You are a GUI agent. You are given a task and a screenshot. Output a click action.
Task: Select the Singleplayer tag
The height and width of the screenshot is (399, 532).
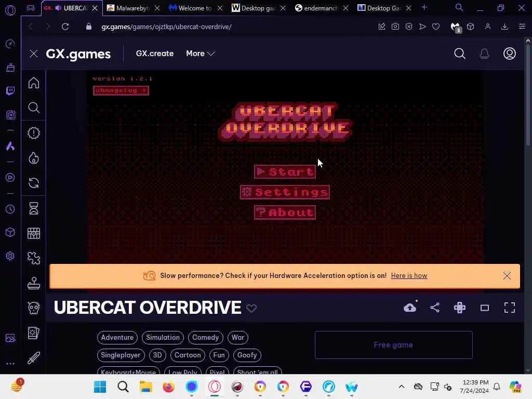point(121,355)
